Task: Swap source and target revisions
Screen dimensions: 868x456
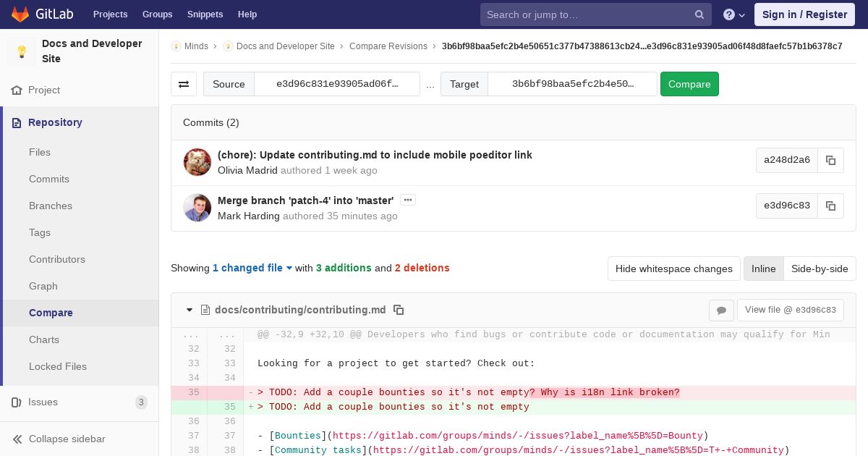Action: point(184,84)
